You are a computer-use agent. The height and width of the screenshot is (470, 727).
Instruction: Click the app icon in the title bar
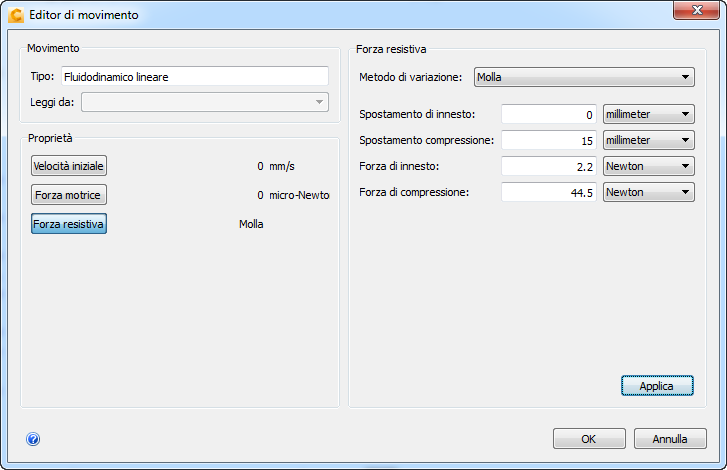coord(16,15)
